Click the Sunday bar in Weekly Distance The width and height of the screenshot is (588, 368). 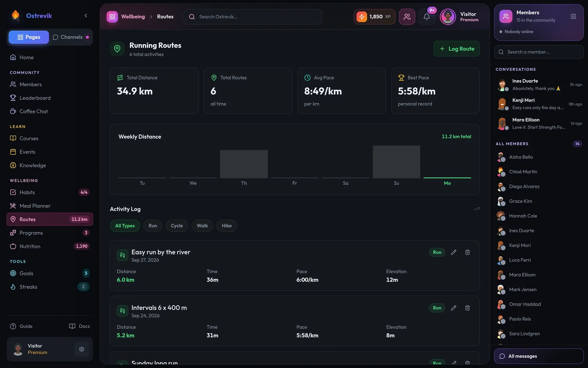pyautogui.click(x=396, y=162)
